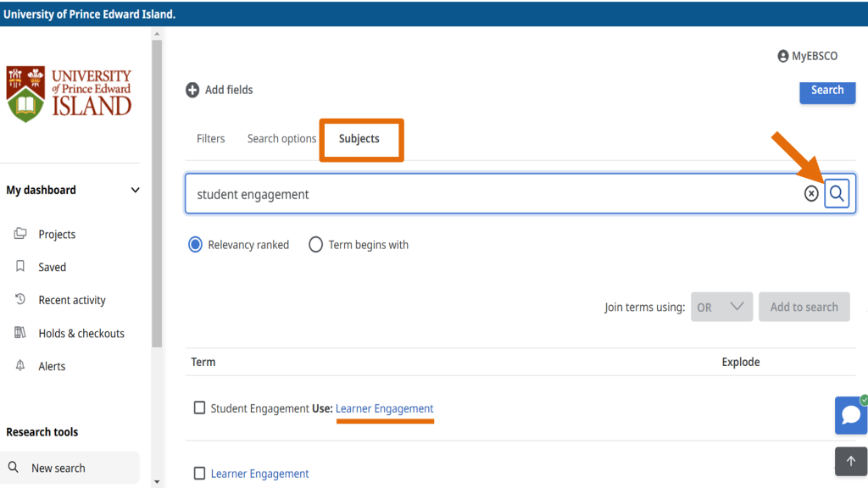Select the Term begins with option

(315, 244)
